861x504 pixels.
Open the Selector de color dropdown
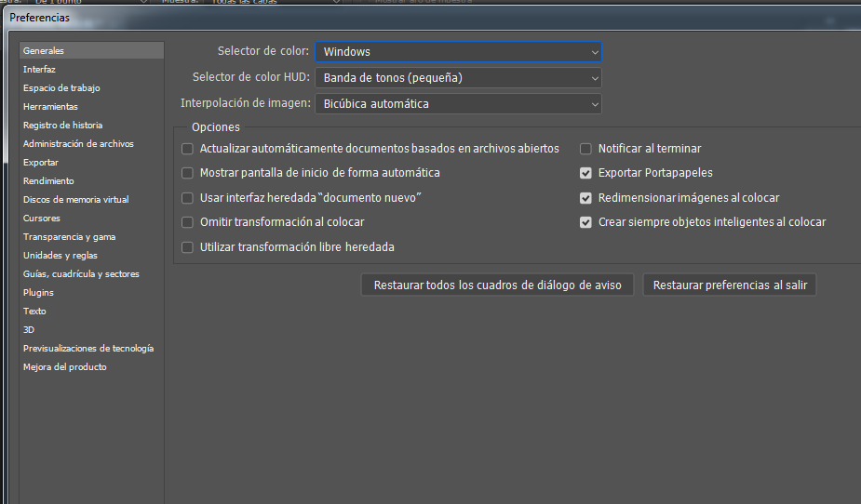458,51
